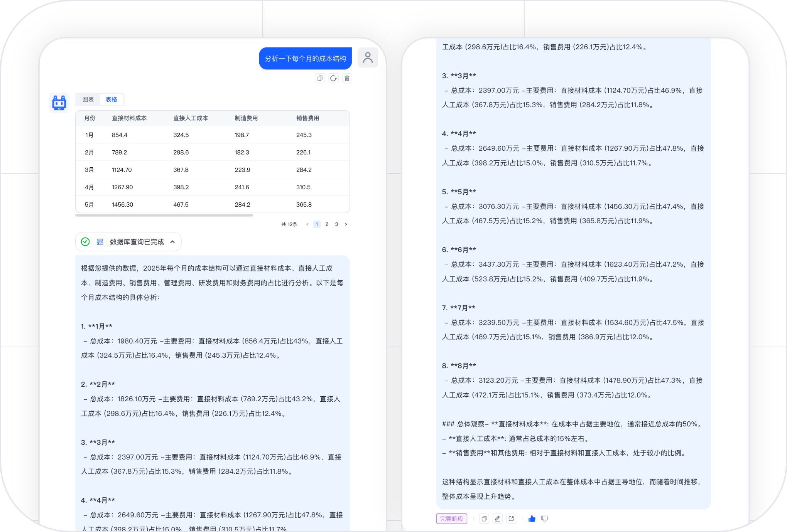The image size is (787, 532).
Task: Switch to the 图表 tab
Action: coord(88,99)
